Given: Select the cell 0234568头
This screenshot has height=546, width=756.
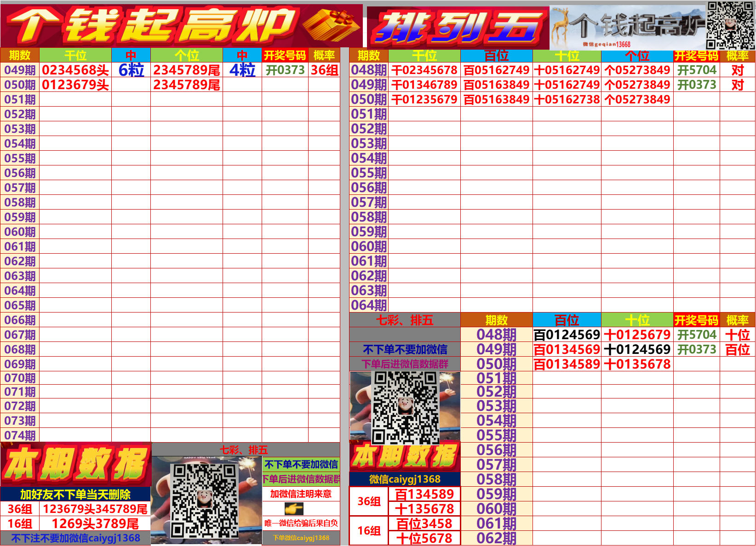Looking at the screenshot, I should point(75,70).
